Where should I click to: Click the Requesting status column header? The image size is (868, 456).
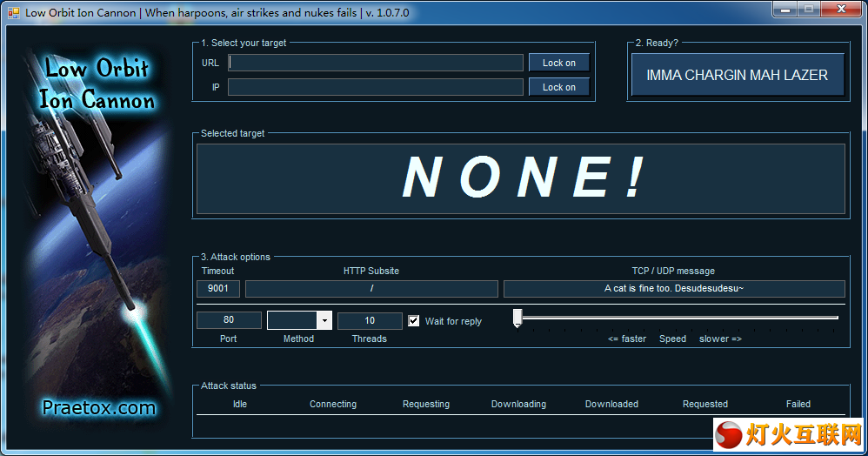point(425,404)
